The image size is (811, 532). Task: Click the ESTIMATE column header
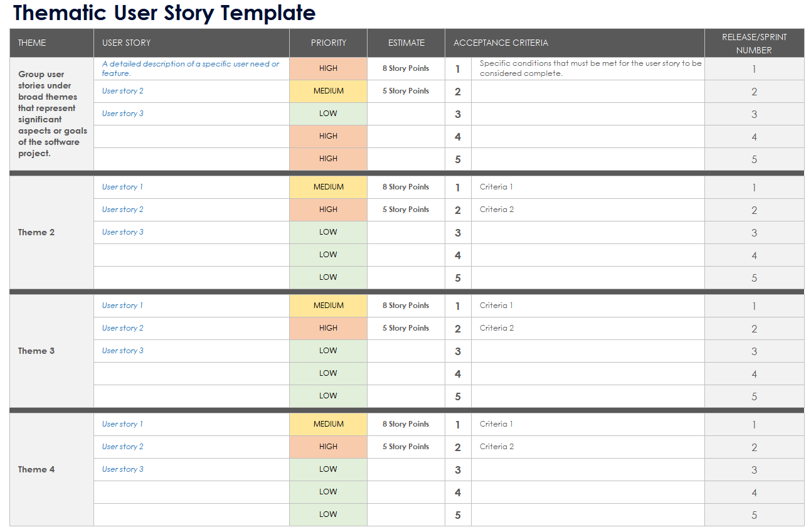(406, 43)
